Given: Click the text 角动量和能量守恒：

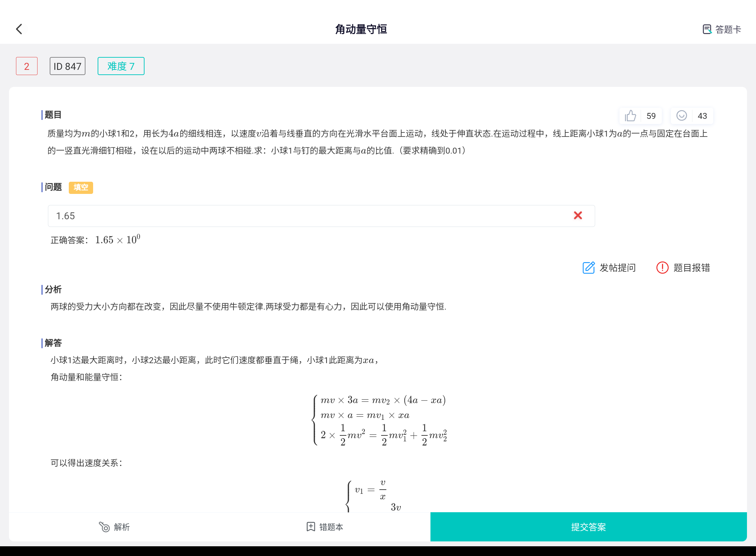Looking at the screenshot, I should tap(87, 377).
